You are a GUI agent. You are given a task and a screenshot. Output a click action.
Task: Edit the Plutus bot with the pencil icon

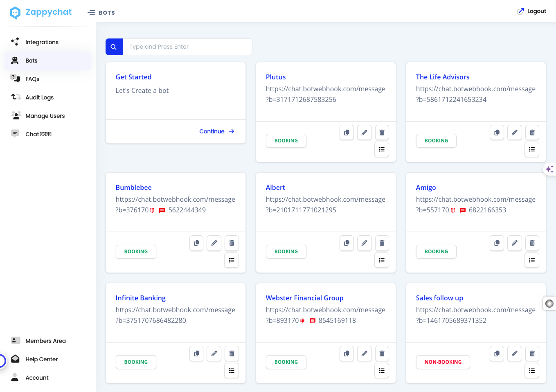pyautogui.click(x=364, y=133)
